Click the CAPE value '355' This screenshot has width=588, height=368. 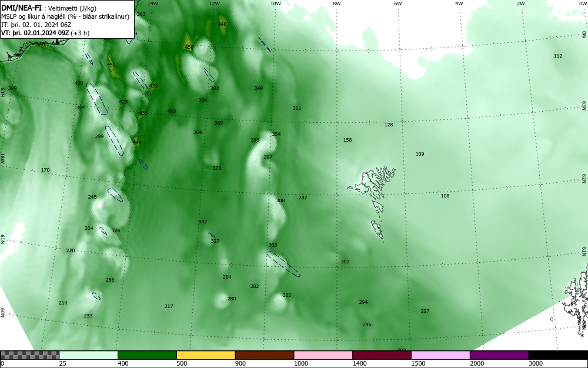coord(255,140)
